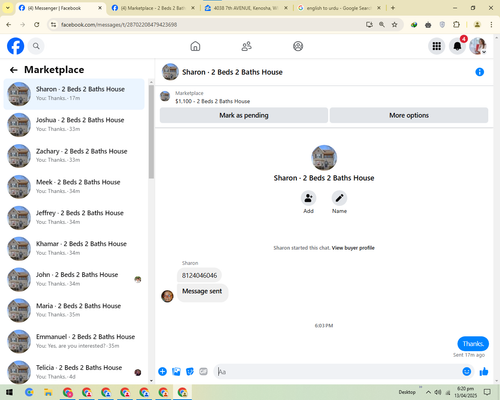Viewport: 500px width, 400px height.
Task: Click the message text input field
Action: (x=338, y=371)
